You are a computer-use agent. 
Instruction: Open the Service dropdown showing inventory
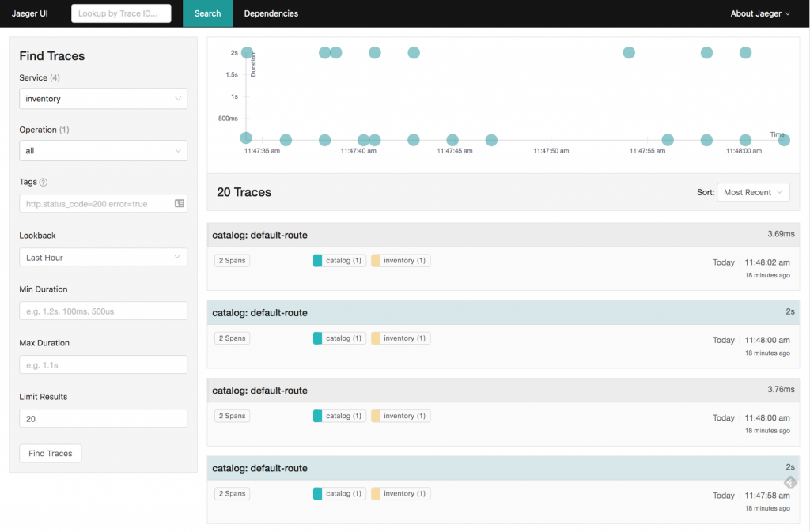103,99
